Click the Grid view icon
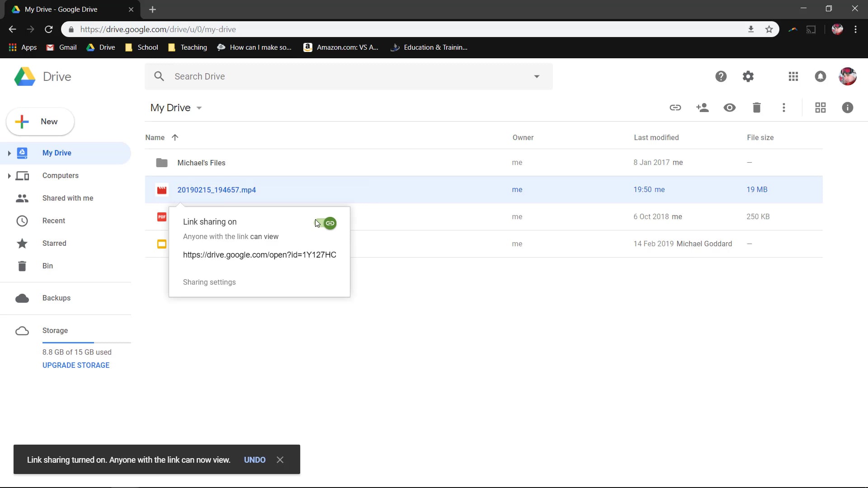The image size is (868, 488). tap(821, 108)
